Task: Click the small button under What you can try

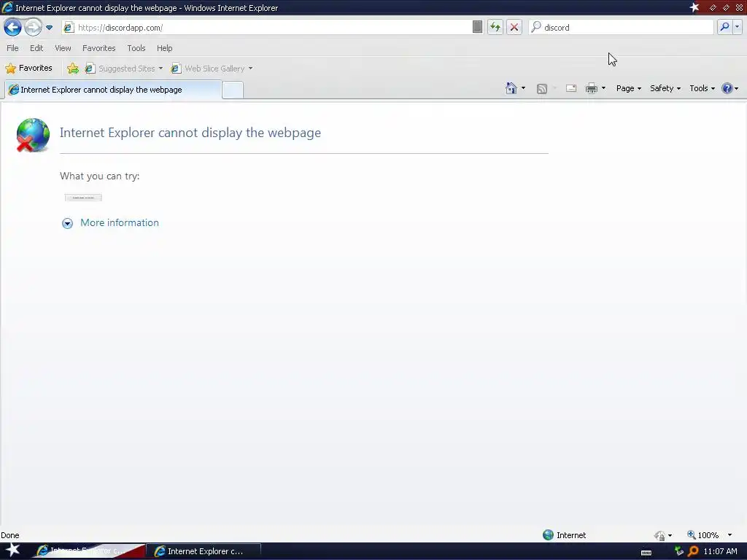Action: [83, 198]
